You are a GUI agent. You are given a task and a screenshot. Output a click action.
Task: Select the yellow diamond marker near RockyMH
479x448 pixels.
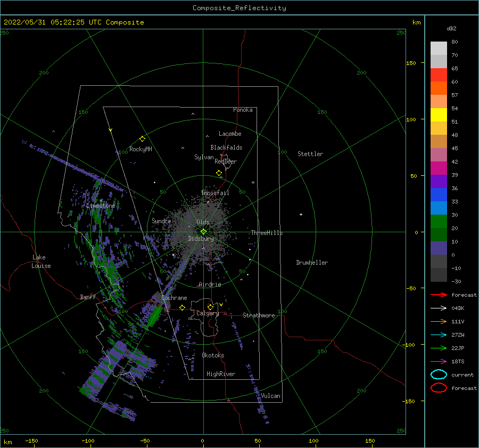pyautogui.click(x=142, y=139)
